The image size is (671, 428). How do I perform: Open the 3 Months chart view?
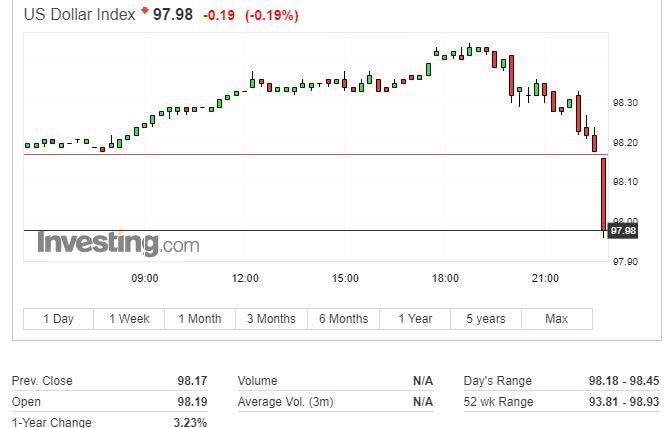coord(271,319)
